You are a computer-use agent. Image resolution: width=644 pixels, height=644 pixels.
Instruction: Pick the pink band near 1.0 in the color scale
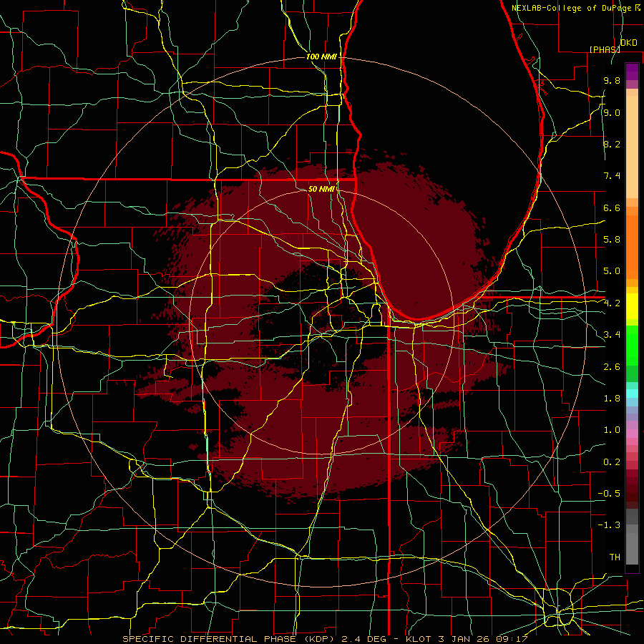(x=632, y=434)
